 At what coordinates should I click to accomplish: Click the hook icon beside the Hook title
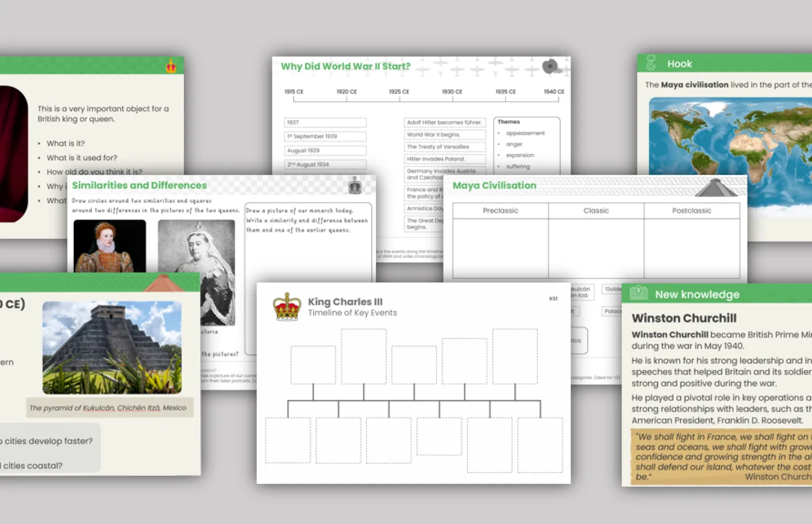tap(651, 63)
